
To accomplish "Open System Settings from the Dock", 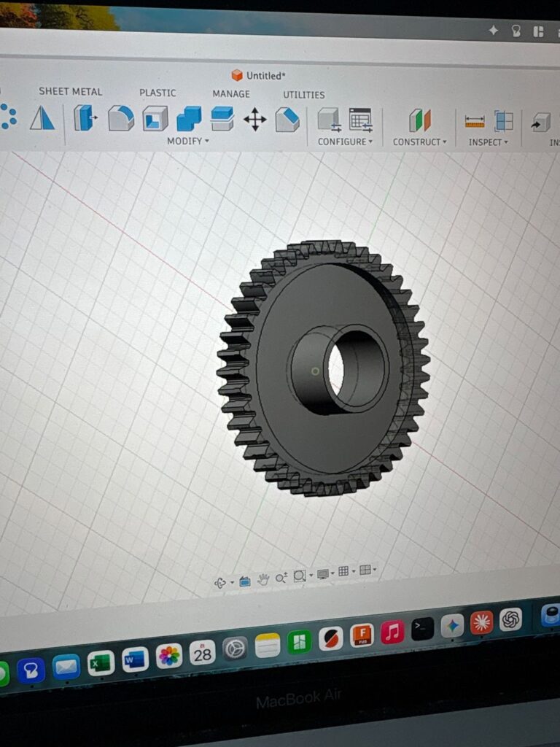I will click(235, 649).
